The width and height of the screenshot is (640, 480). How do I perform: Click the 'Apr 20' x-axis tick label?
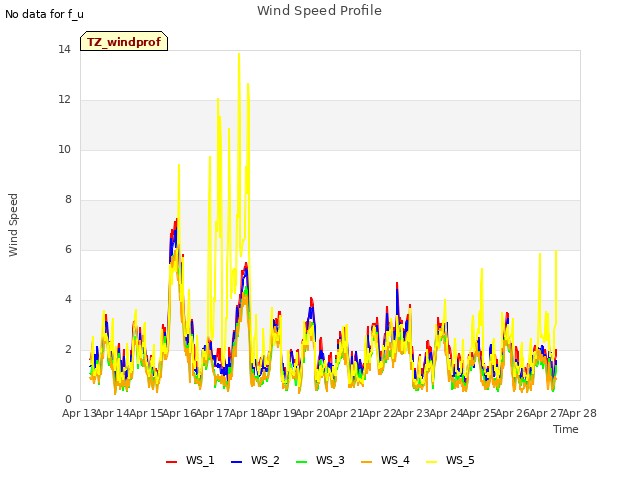[313, 413]
